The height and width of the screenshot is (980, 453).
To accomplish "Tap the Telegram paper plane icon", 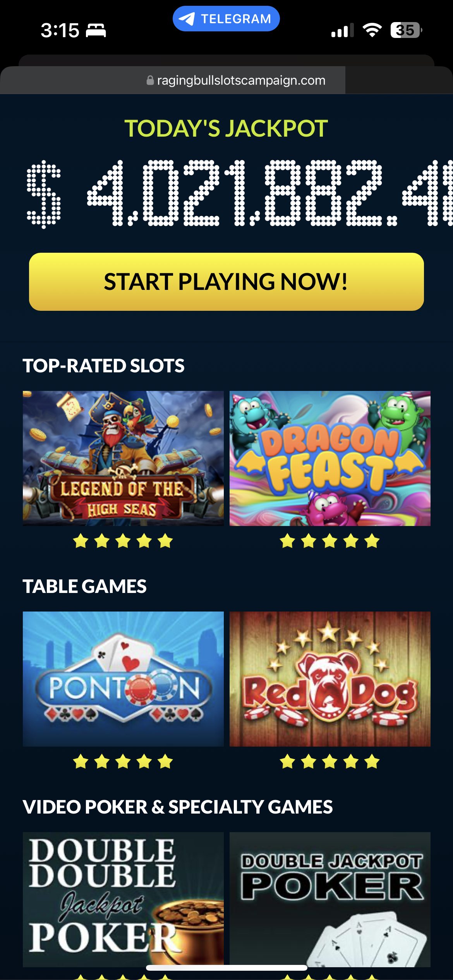I will 187,19.
